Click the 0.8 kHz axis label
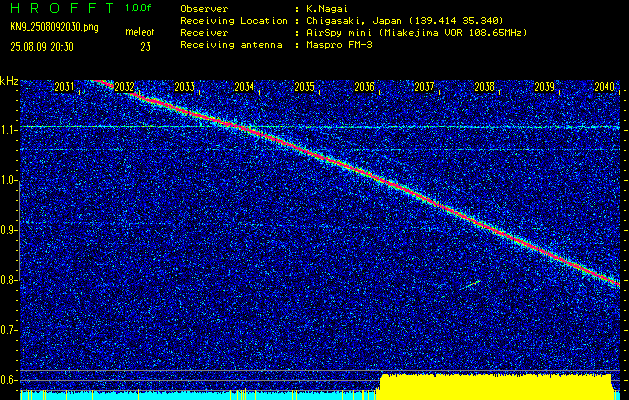The width and height of the screenshot is (629, 400). point(8,280)
